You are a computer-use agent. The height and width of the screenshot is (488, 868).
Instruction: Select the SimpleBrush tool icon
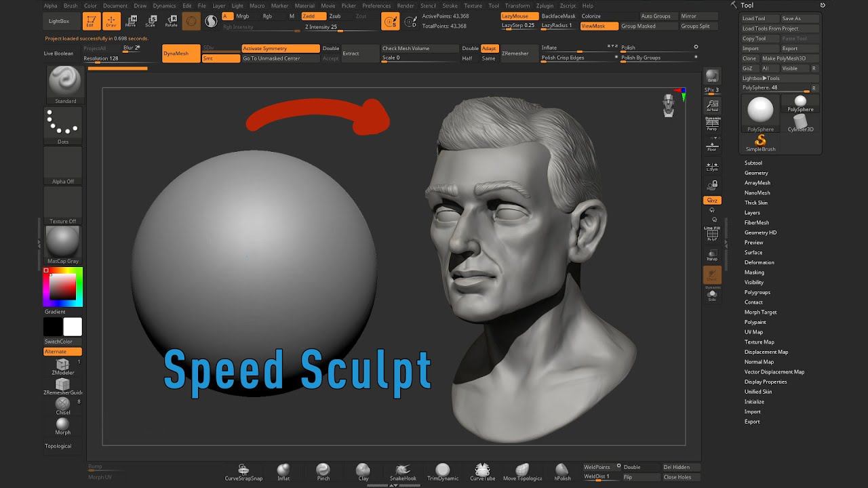click(x=760, y=143)
